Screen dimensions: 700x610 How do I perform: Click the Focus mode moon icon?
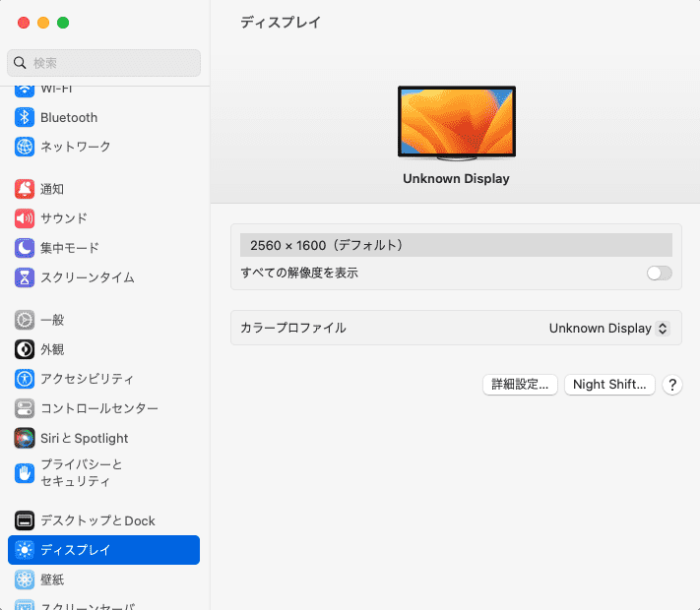point(25,248)
